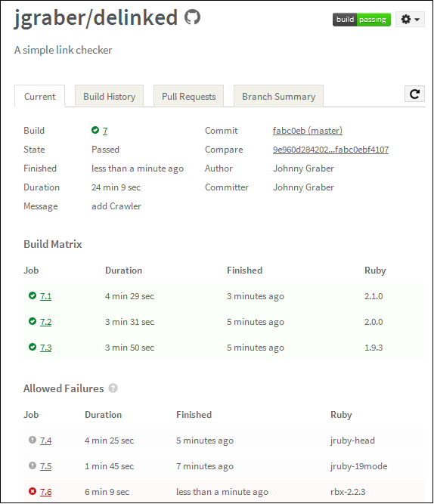
Task: Click build number 7 link
Action: tap(105, 131)
